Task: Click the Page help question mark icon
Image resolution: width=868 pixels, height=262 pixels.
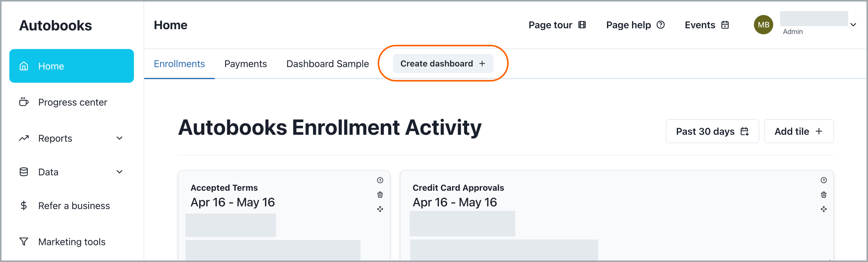Action: pos(661,25)
